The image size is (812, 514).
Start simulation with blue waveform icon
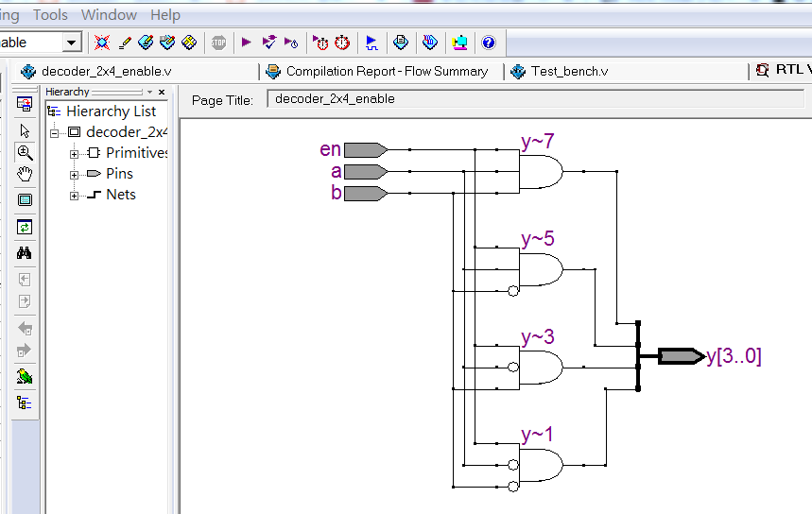coord(371,43)
